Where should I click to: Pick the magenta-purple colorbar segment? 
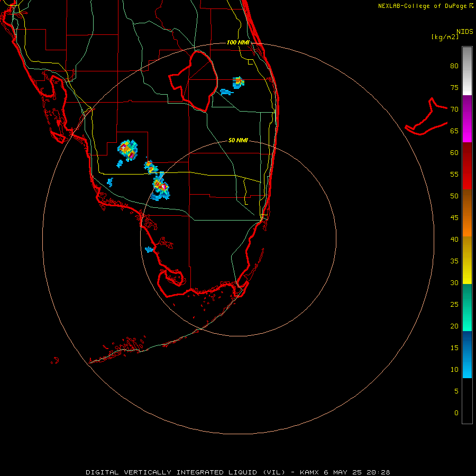(467, 118)
